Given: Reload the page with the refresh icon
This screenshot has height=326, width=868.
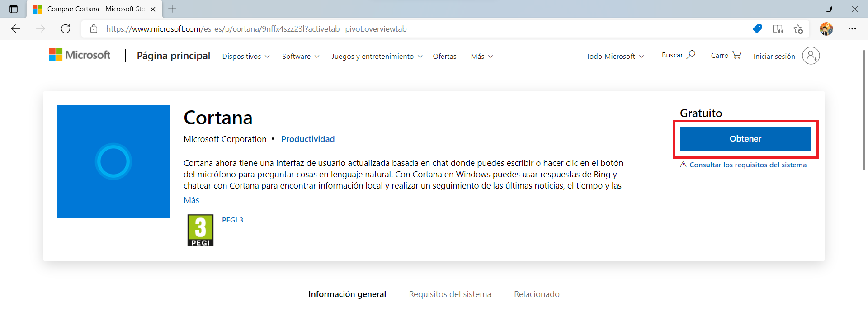Looking at the screenshot, I should coord(66,29).
